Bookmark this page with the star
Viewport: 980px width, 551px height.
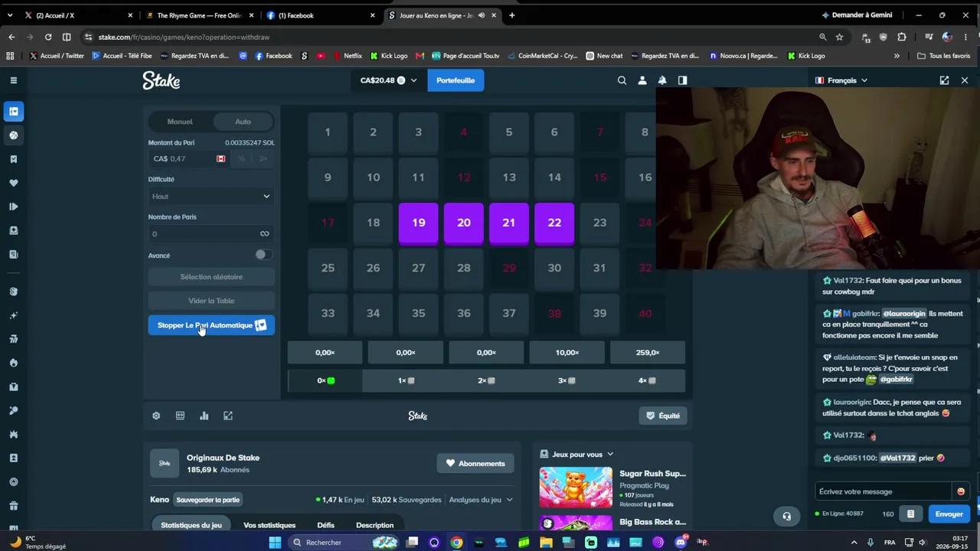[839, 37]
